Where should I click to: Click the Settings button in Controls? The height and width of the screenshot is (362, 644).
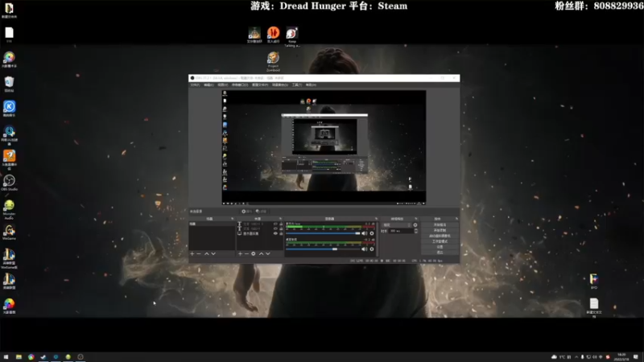pyautogui.click(x=440, y=247)
